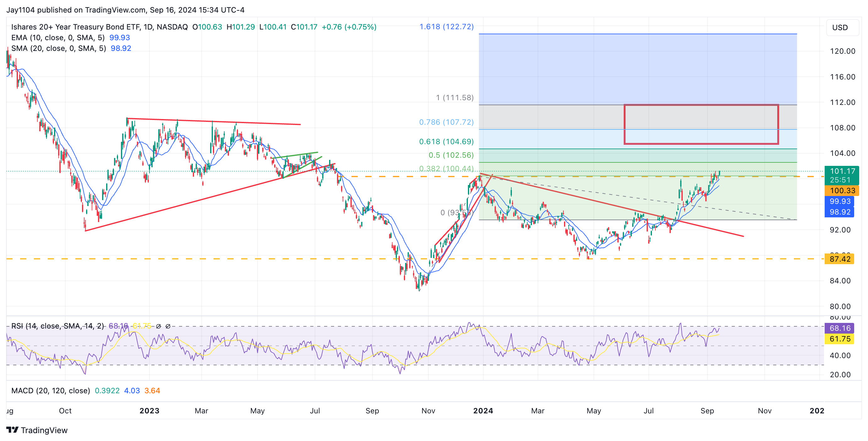Click the Nov 2024 label on time axis

pos(765,411)
